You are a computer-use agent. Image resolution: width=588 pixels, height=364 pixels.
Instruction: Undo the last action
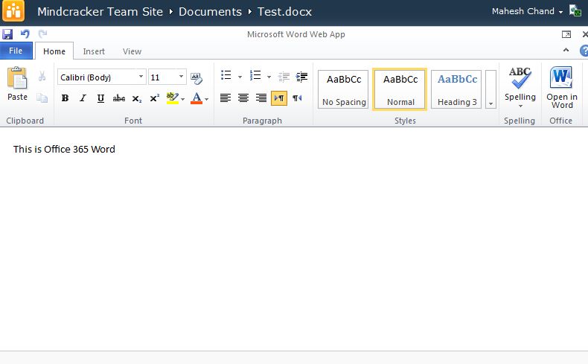coord(25,34)
